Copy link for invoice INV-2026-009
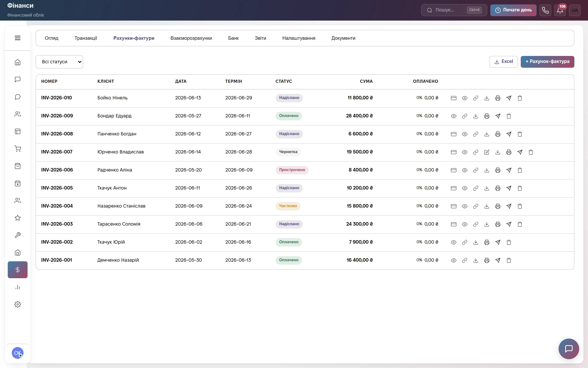The height and width of the screenshot is (368, 588). click(x=465, y=116)
